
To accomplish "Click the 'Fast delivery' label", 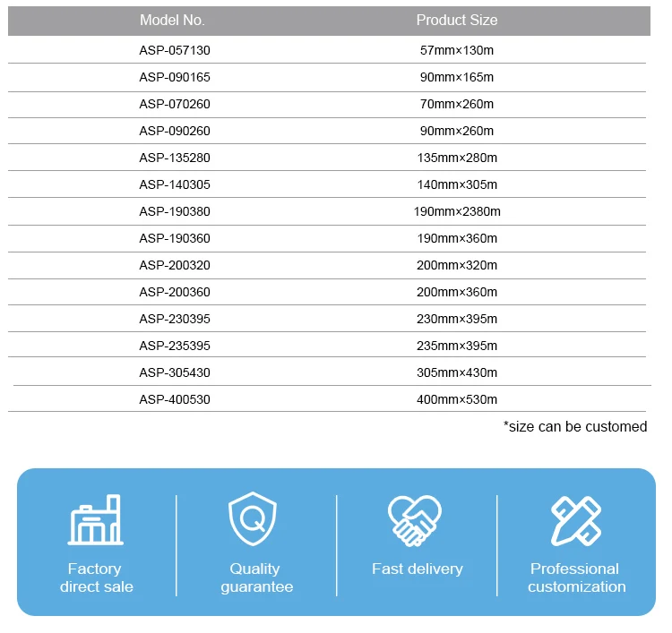I will pyautogui.click(x=418, y=569).
